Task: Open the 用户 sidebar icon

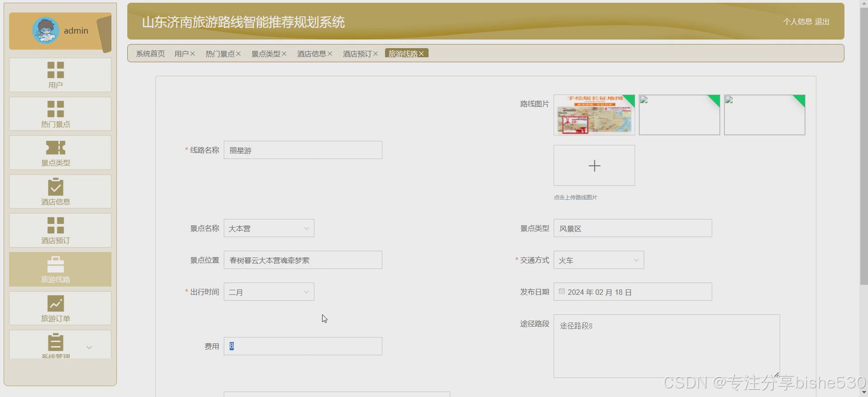Action: (56, 70)
